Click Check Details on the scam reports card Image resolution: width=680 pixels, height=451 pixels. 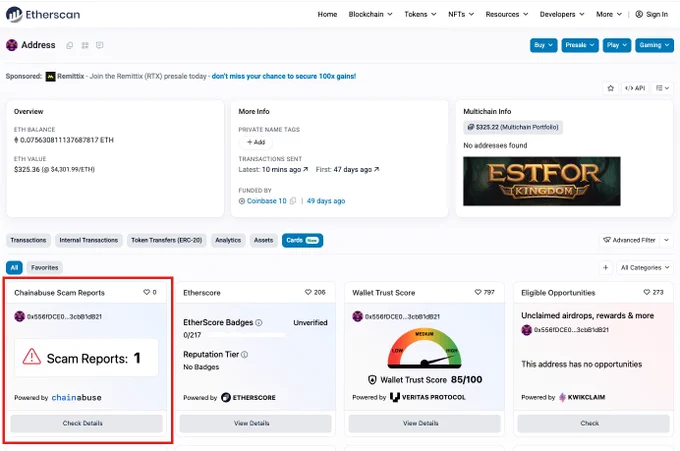tap(82, 423)
